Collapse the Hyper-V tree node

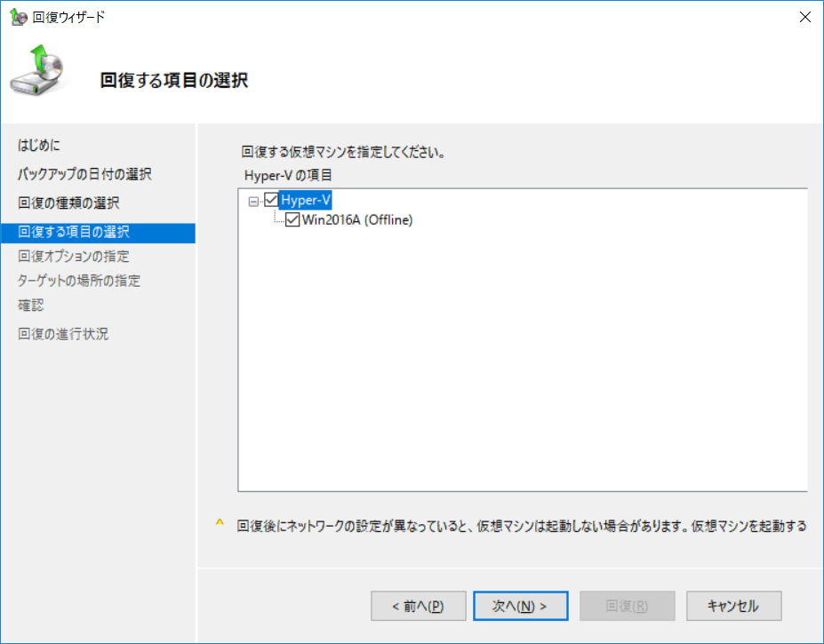click(253, 201)
